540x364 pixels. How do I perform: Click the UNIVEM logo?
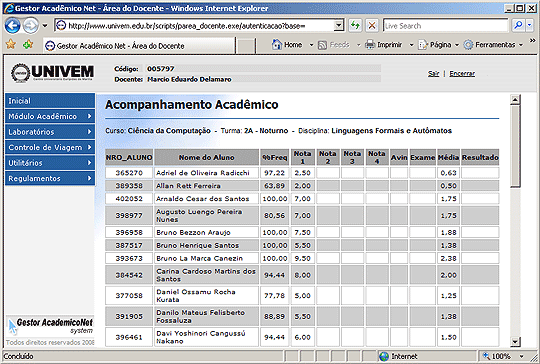pyautogui.click(x=52, y=73)
